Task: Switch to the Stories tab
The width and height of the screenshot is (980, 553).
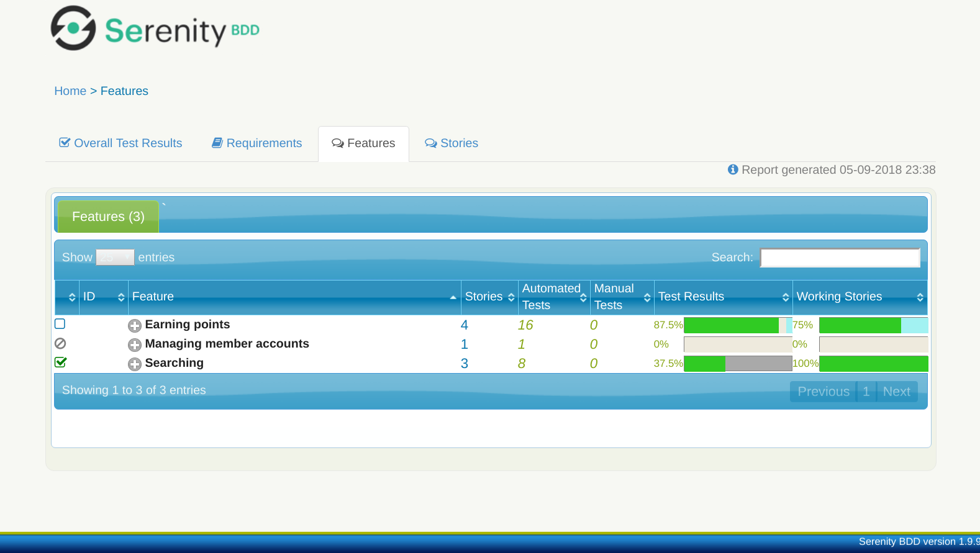Action: pyautogui.click(x=451, y=143)
